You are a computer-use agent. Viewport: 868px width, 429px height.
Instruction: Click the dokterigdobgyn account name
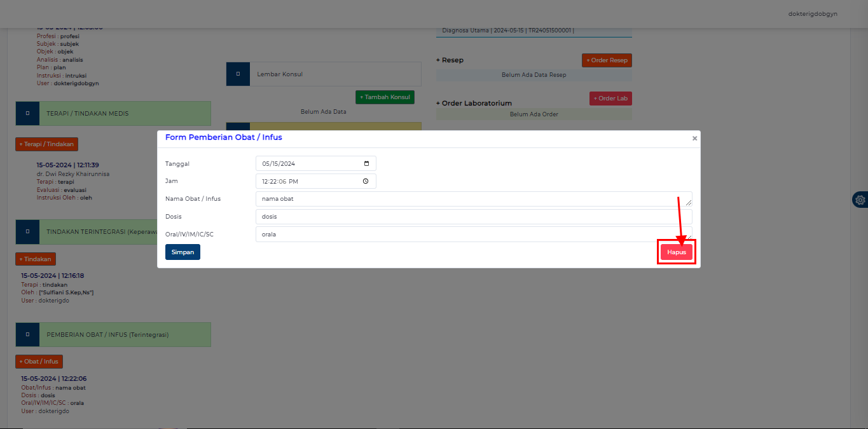click(812, 13)
